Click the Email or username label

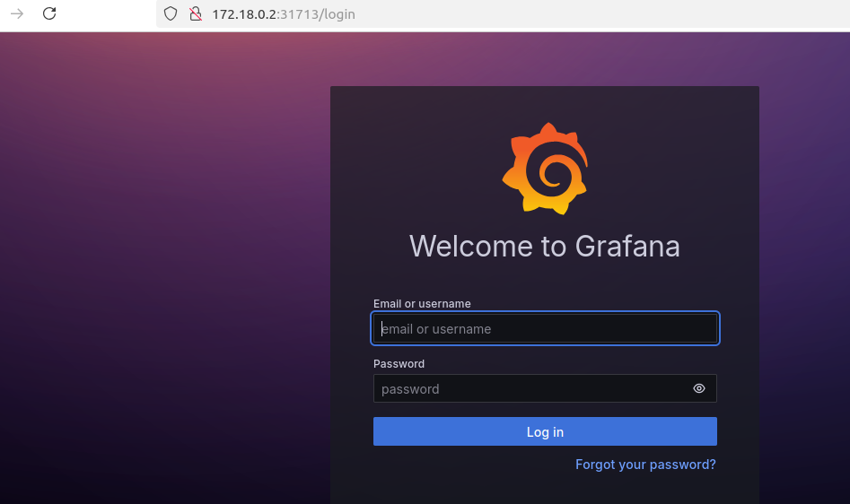click(x=422, y=304)
